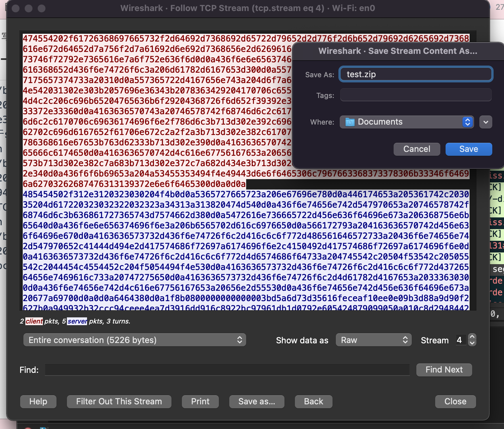Click hex line starting 0a41636365
The width and height of the screenshot is (504, 429).
point(246,257)
